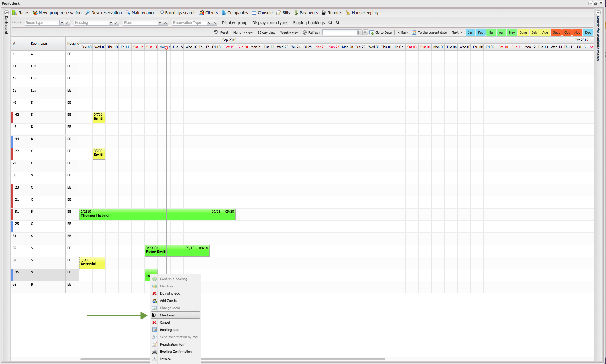Click the Go to Date arrow icon

click(x=372, y=32)
